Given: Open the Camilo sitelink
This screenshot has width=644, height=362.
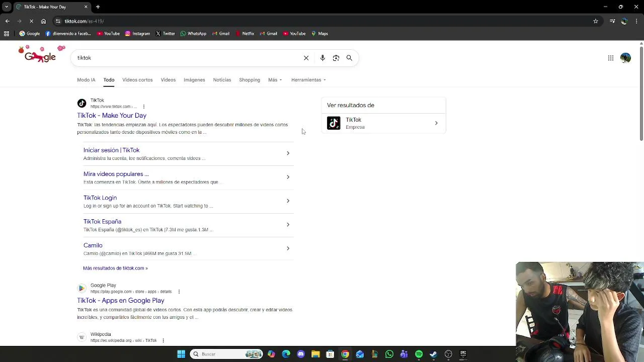Looking at the screenshot, I should [x=93, y=245].
